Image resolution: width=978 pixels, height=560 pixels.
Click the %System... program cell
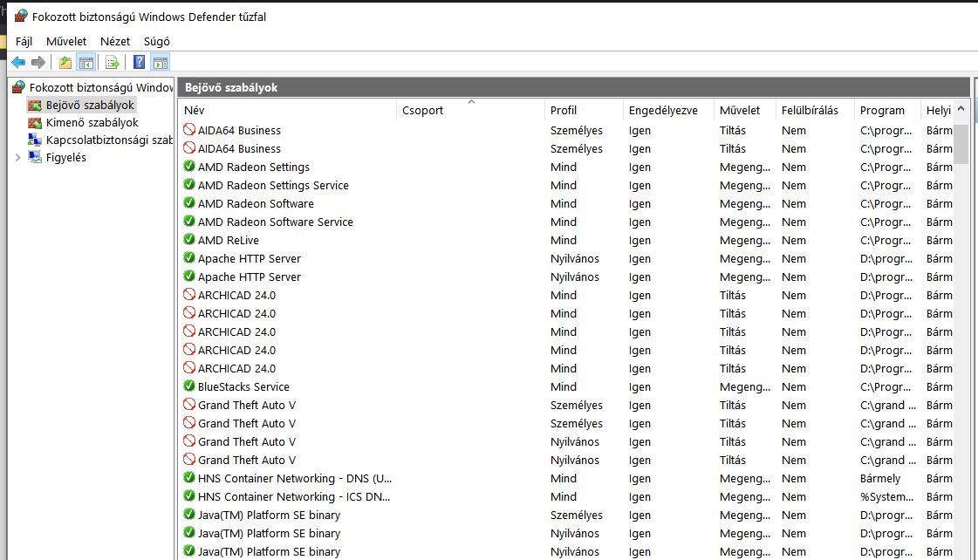tap(886, 496)
